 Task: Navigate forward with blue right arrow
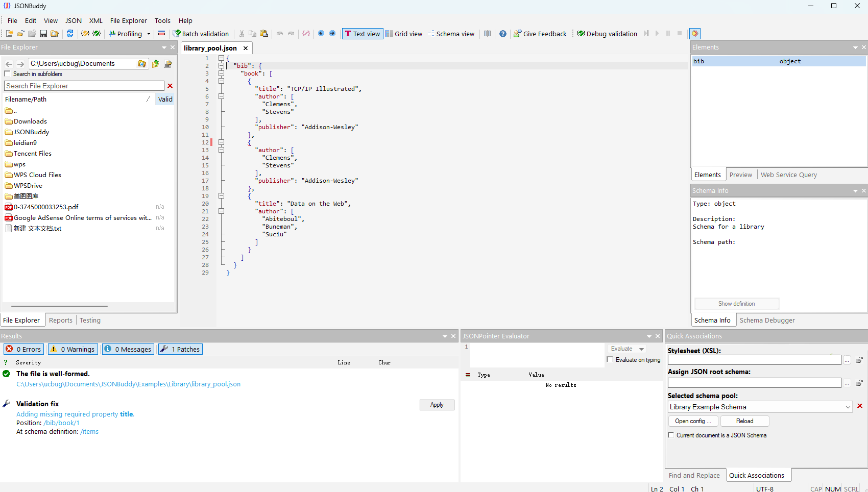tap(332, 34)
